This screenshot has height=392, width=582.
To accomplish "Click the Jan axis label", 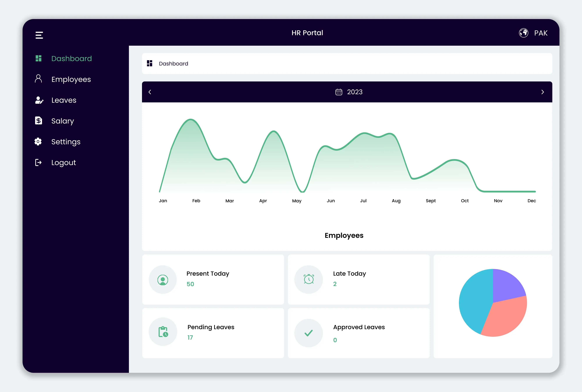I will tap(163, 201).
